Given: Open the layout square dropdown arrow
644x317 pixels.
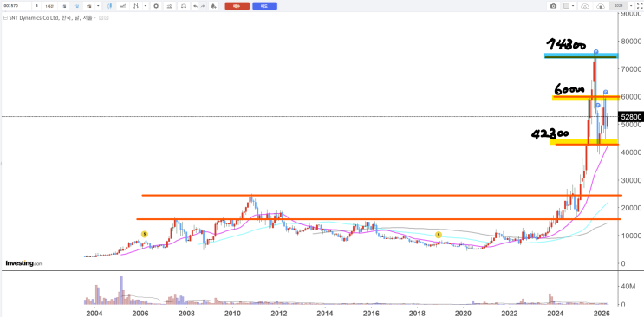Looking at the screenshot, I should click(x=573, y=6).
